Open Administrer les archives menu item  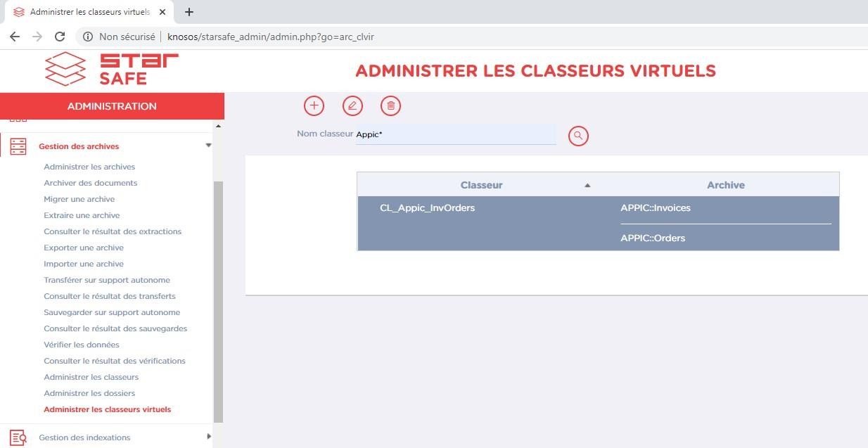point(89,167)
